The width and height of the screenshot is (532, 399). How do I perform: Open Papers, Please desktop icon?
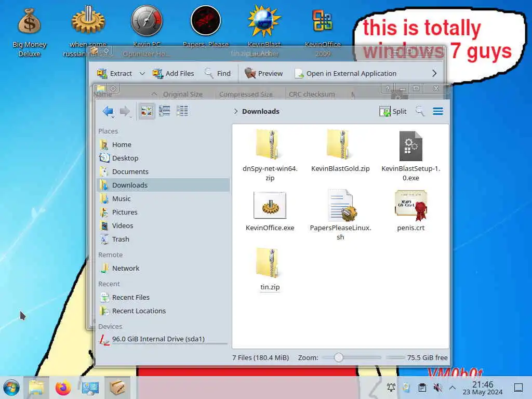(206, 26)
